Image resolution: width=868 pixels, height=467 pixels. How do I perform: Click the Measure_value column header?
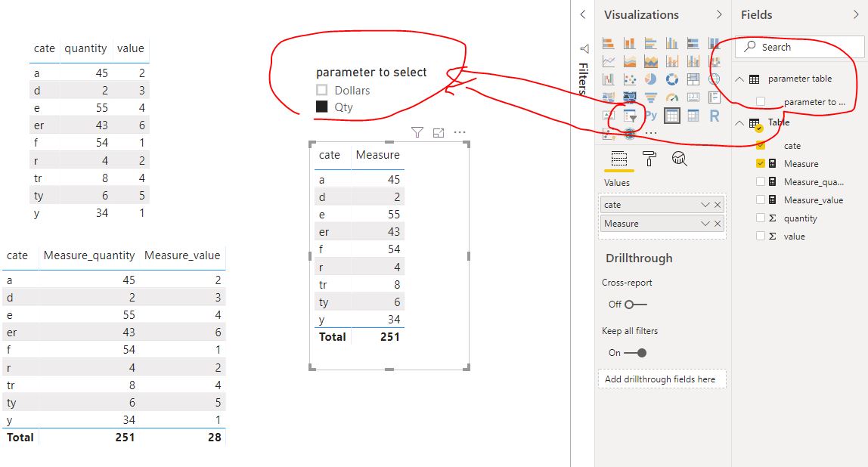182,255
